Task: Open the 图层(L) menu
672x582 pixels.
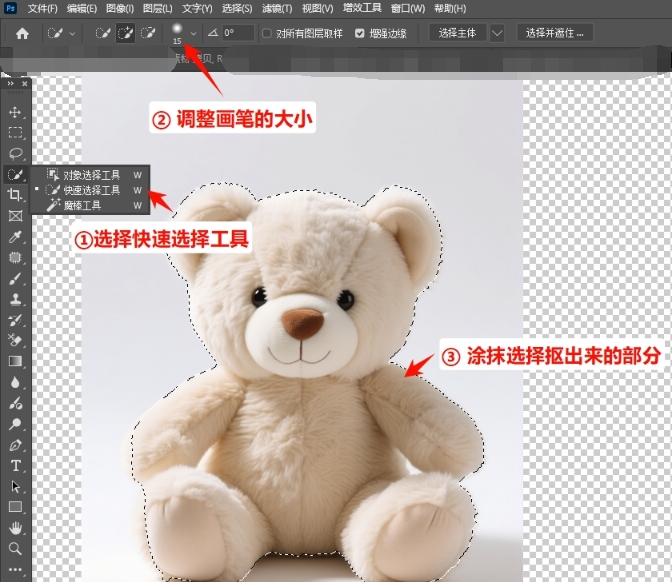Action: (158, 8)
